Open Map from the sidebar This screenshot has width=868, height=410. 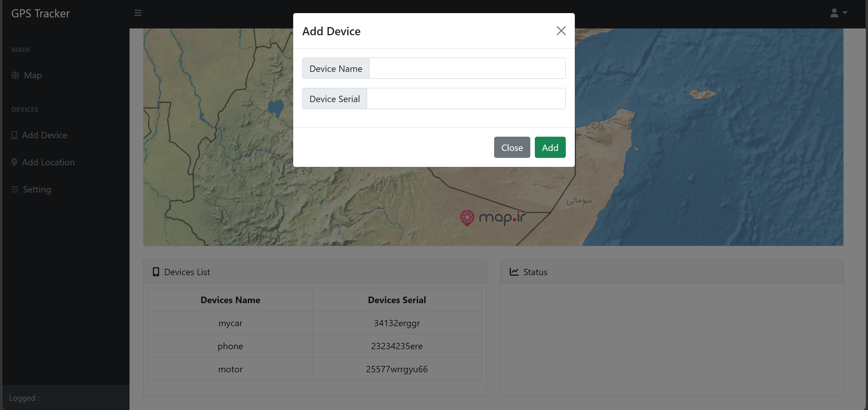[x=27, y=75]
